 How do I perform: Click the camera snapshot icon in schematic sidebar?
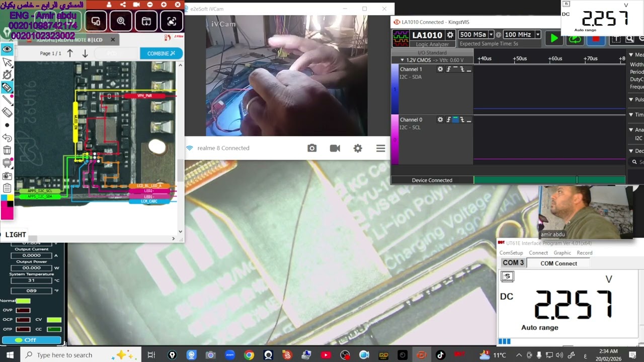click(7, 175)
